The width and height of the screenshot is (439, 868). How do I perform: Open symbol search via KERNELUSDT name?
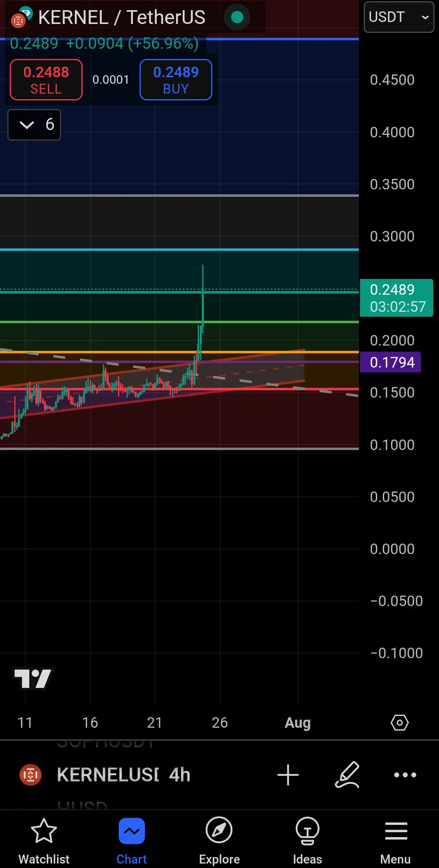click(x=108, y=775)
